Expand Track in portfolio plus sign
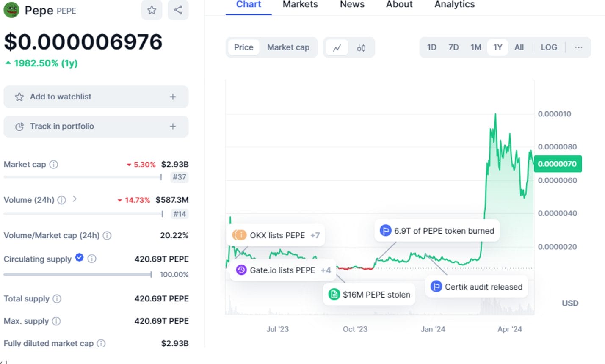Viewport: 605px width, 364px height. coord(173,126)
